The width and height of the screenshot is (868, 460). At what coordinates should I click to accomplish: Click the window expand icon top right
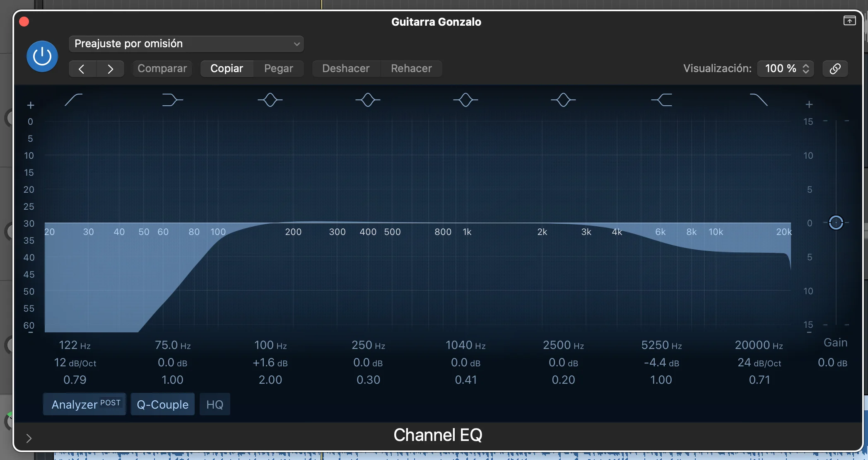click(x=849, y=21)
